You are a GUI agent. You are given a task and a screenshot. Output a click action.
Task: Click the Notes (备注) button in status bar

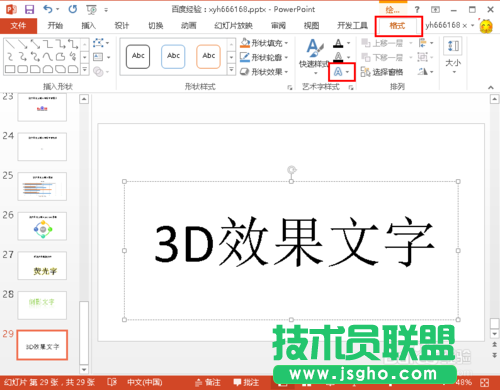(x=208, y=382)
